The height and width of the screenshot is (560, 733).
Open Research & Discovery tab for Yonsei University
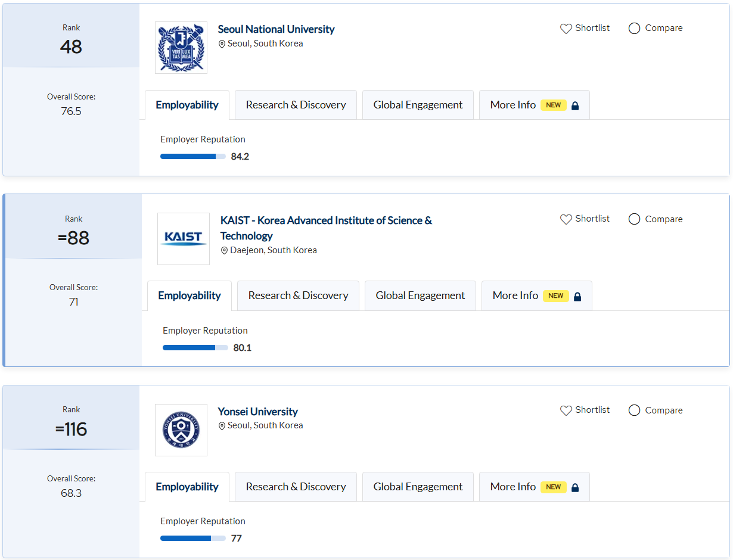click(296, 487)
